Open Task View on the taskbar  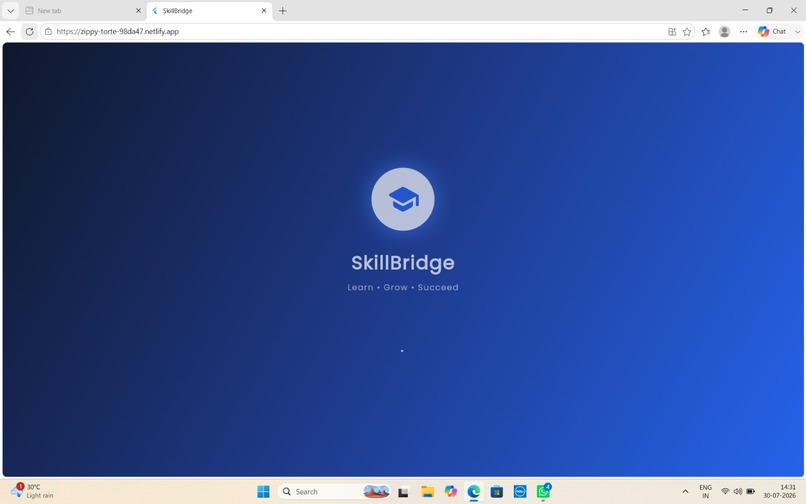coord(404,492)
